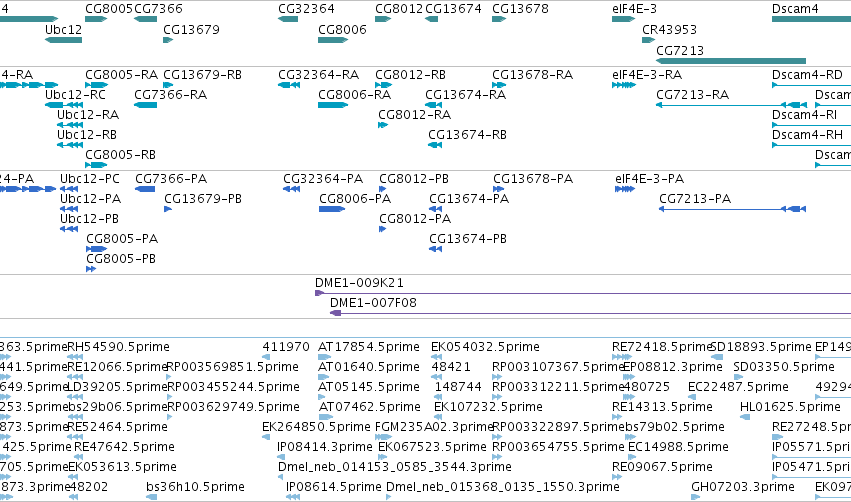
Task: Select the Ubc12 gene feature
Action: [63, 40]
